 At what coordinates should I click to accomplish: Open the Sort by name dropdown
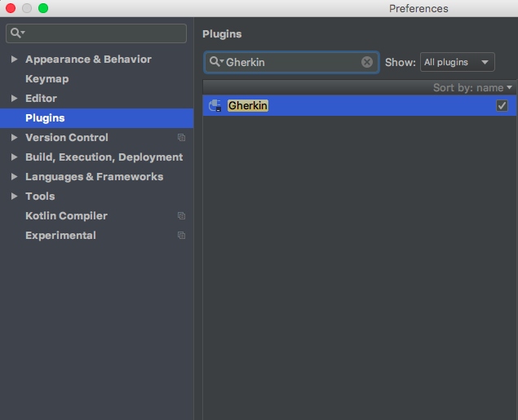coord(473,87)
